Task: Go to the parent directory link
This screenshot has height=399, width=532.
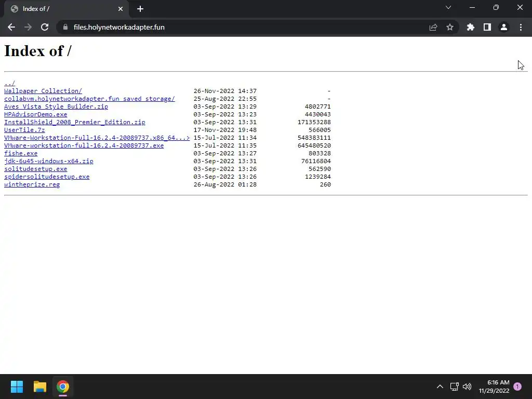Action: [9, 83]
